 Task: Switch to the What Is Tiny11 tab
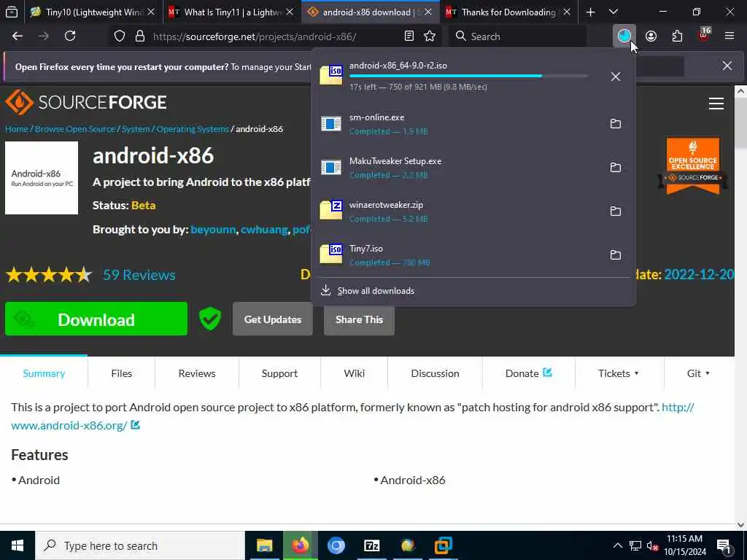tap(233, 12)
